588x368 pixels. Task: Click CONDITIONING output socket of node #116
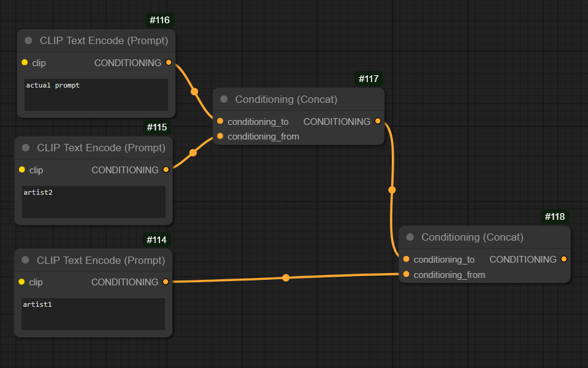click(169, 62)
